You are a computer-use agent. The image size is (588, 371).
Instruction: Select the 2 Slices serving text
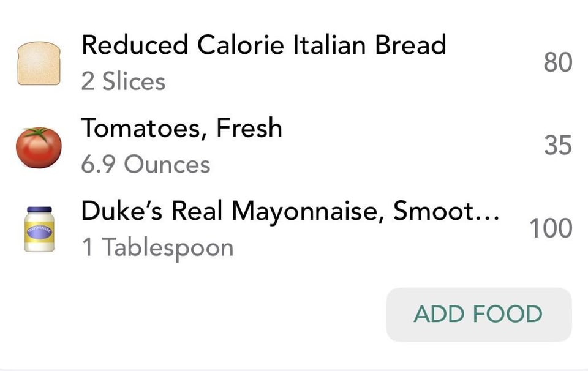(123, 81)
